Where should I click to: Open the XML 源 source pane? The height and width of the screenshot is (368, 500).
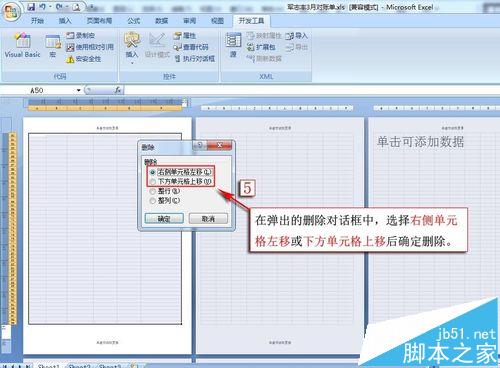coord(233,45)
